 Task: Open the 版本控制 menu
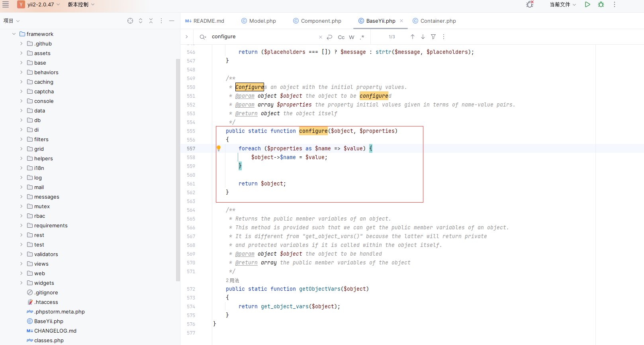[81, 4]
